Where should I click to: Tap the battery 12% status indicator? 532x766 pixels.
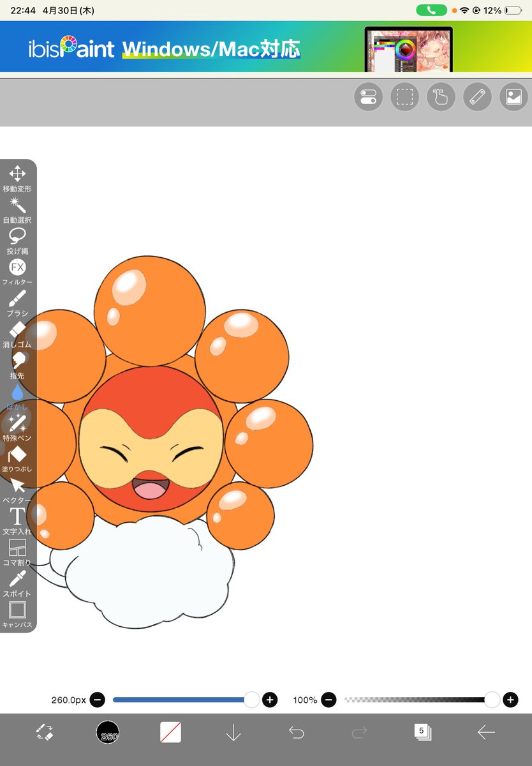click(x=501, y=10)
